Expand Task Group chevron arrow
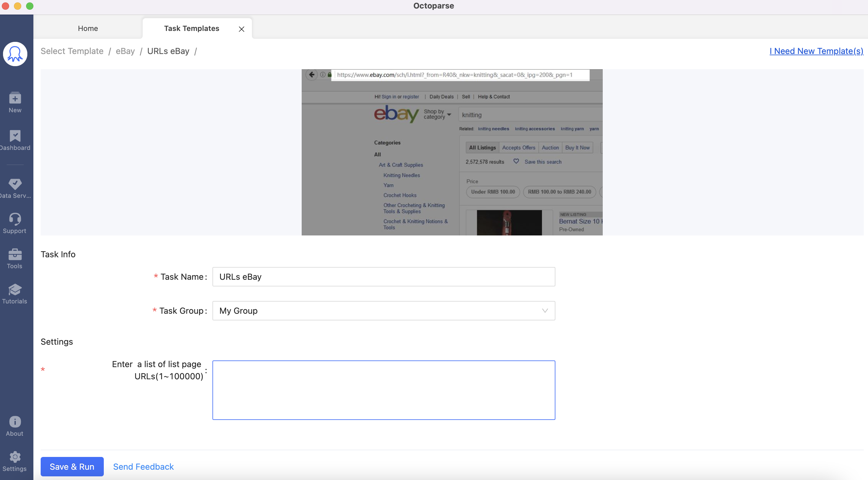Viewport: 868px width, 480px height. pyautogui.click(x=545, y=311)
